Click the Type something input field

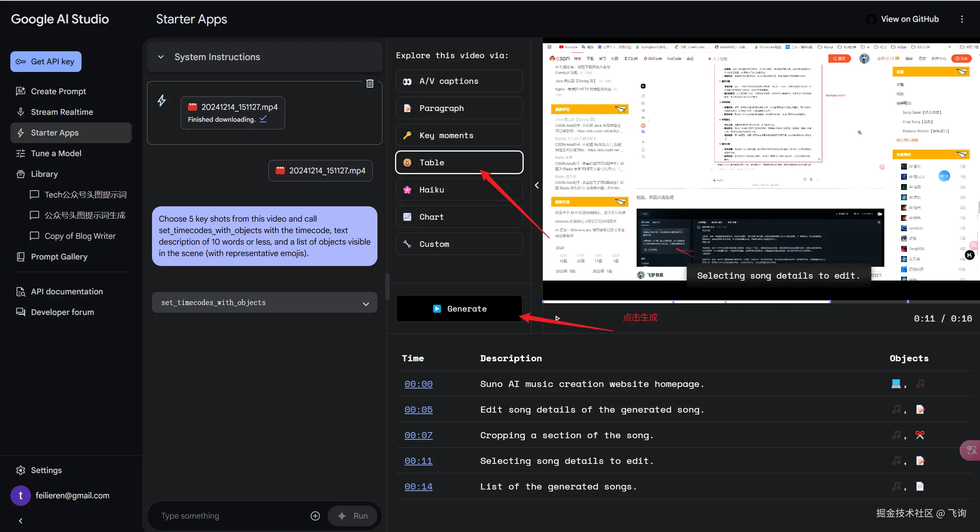(230, 516)
